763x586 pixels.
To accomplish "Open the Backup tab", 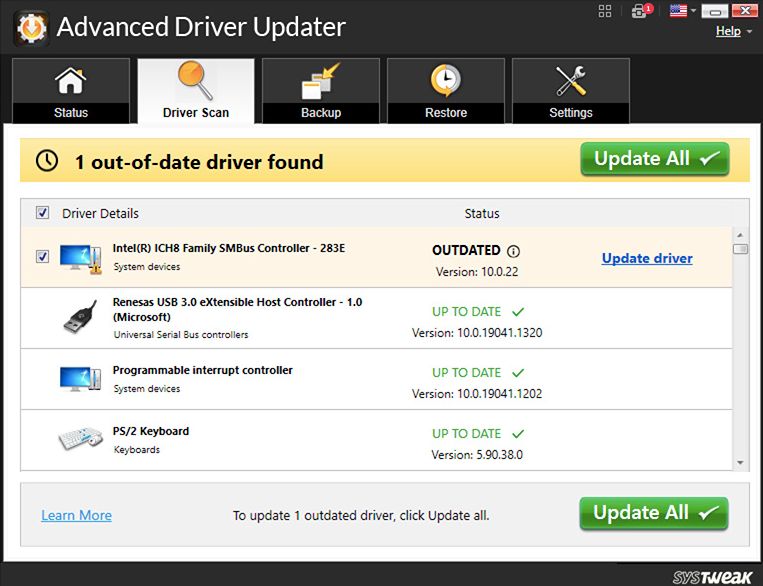I will 321,91.
